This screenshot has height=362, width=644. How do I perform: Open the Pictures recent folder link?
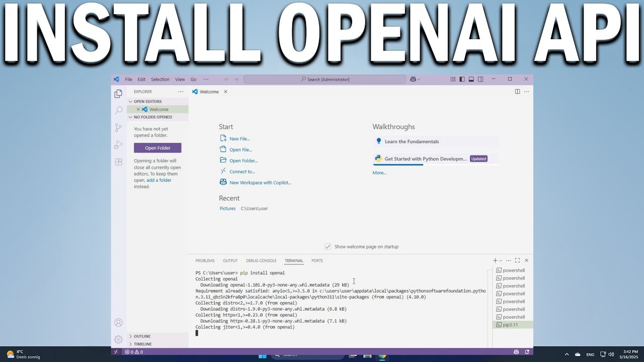pos(227,208)
